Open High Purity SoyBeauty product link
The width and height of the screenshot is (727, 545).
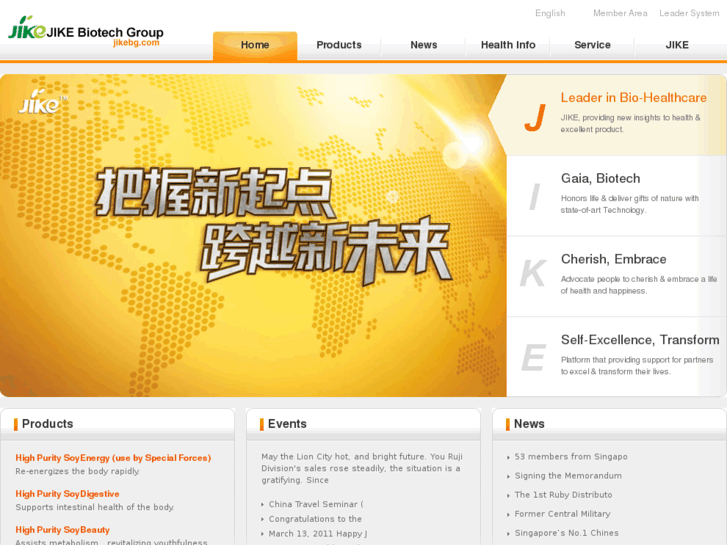63,530
